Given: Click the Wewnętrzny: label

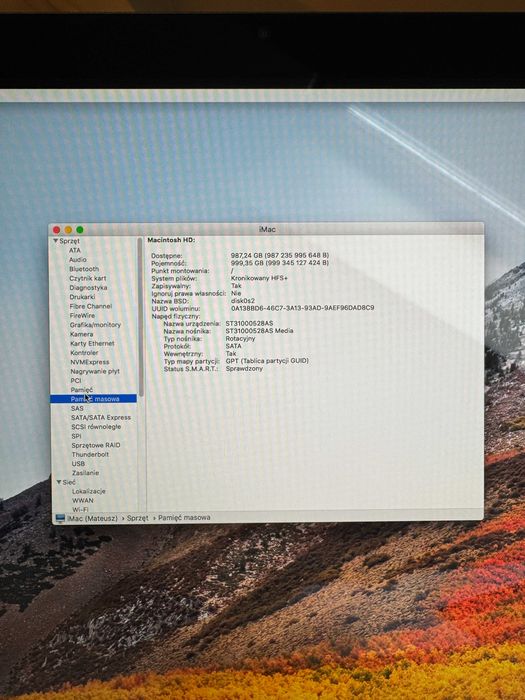Looking at the screenshot, I should (183, 354).
